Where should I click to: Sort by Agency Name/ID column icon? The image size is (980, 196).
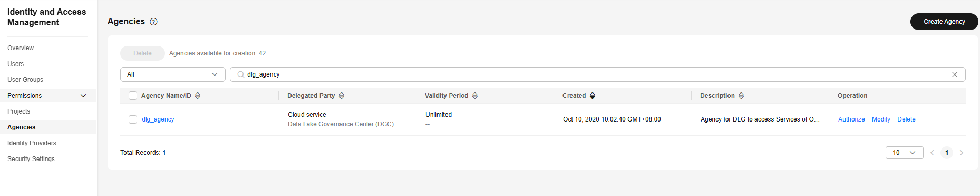(x=198, y=96)
